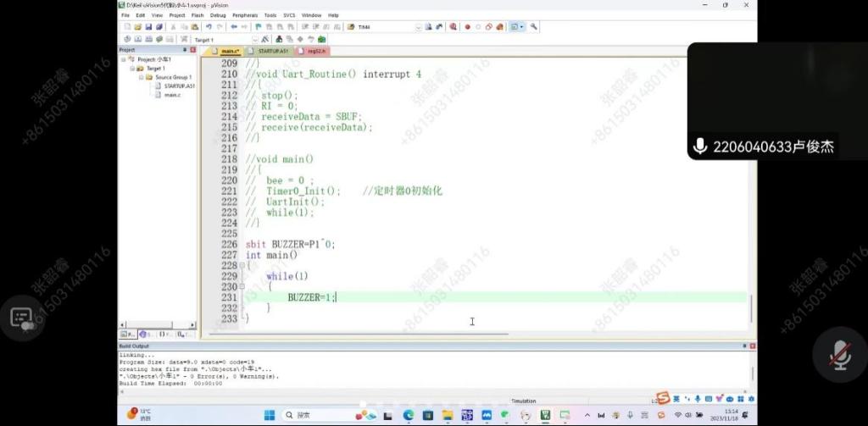Collapse the Source Group 1 folder

pos(142,77)
